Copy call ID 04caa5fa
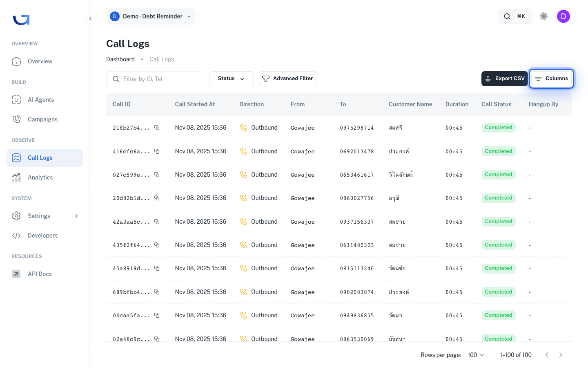The image size is (588, 368). click(157, 315)
